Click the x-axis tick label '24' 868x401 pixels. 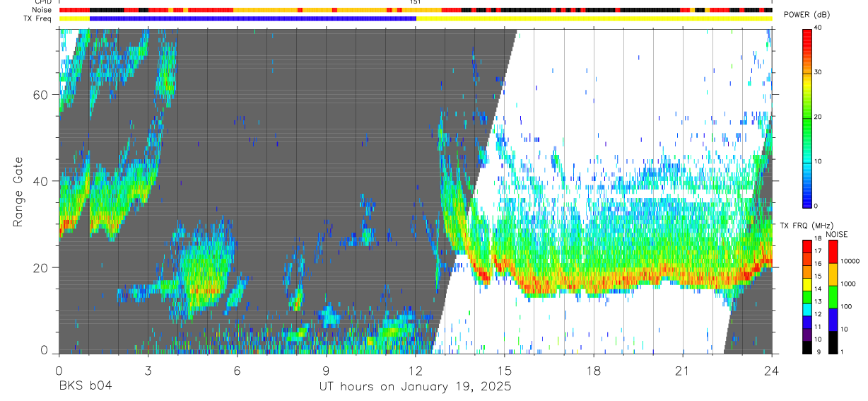click(x=772, y=370)
